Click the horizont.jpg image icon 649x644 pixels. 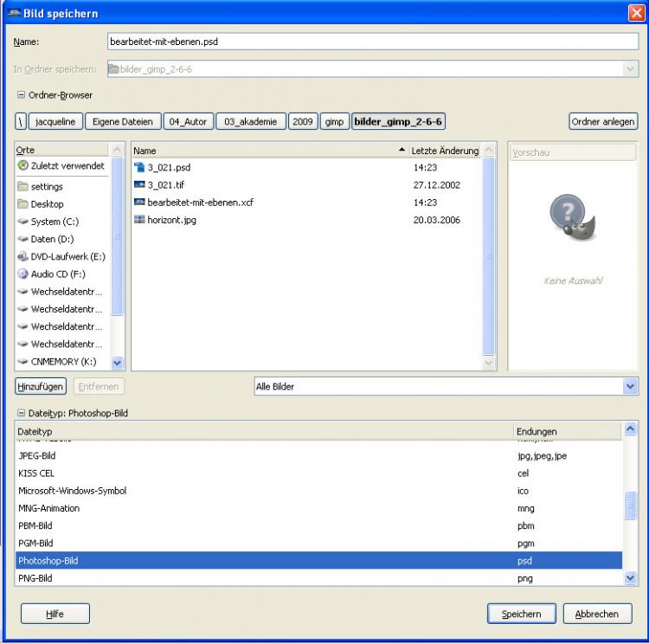tap(139, 220)
